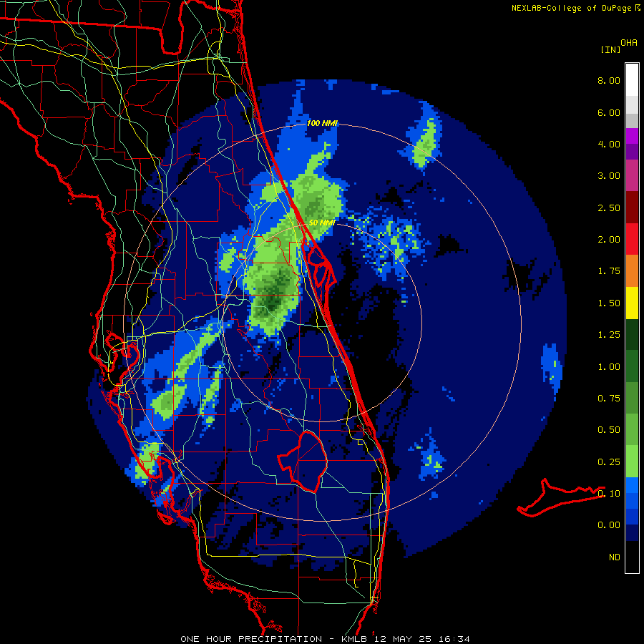Click the pink 3.00 inch legend swatch
644x644 pixels.
[632, 175]
